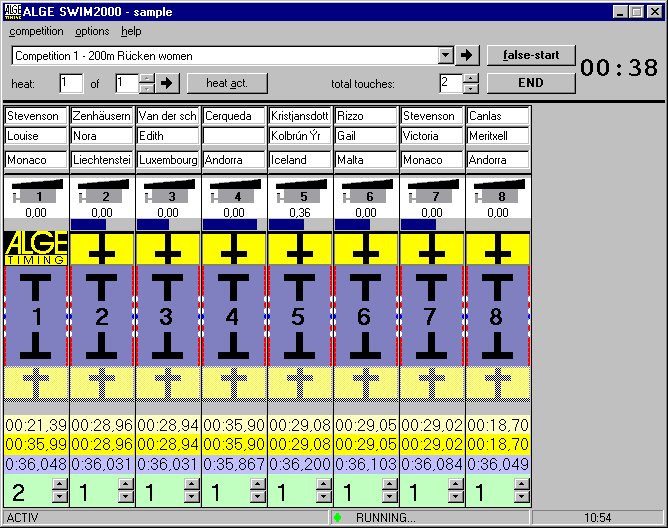Image resolution: width=668 pixels, height=528 pixels.
Task: Click swimming lane 1 pool area
Action: [36, 316]
